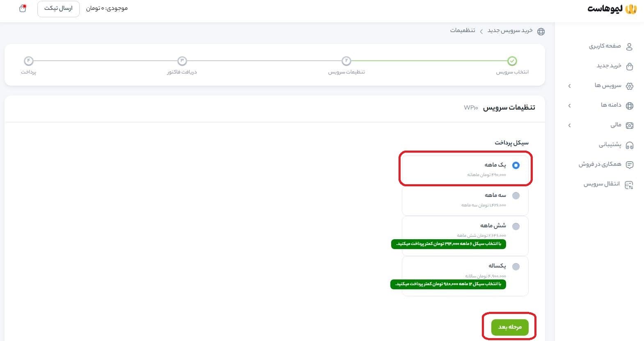Viewport: 644px width, 341px height.
Task: Open the cart icon in top bar
Action: point(23,9)
